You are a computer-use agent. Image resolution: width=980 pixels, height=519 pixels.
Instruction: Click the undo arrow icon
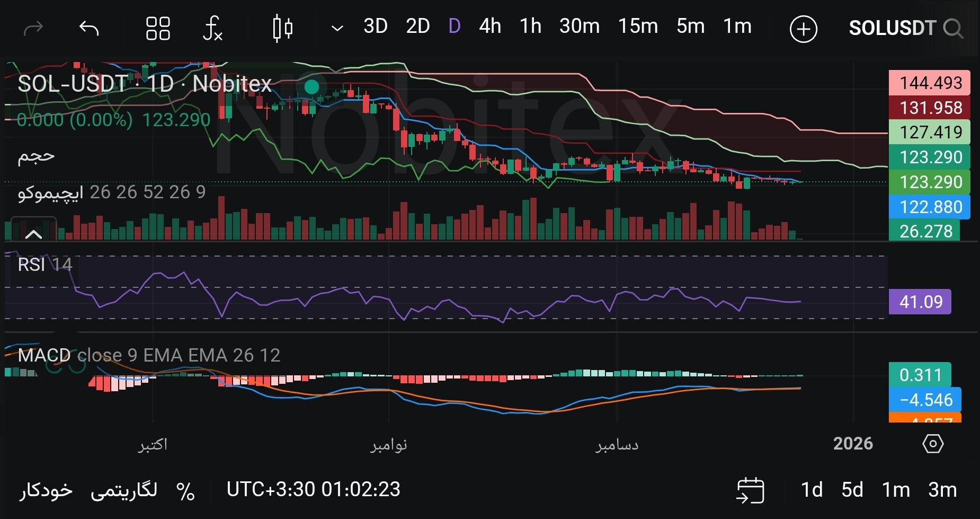[x=88, y=28]
